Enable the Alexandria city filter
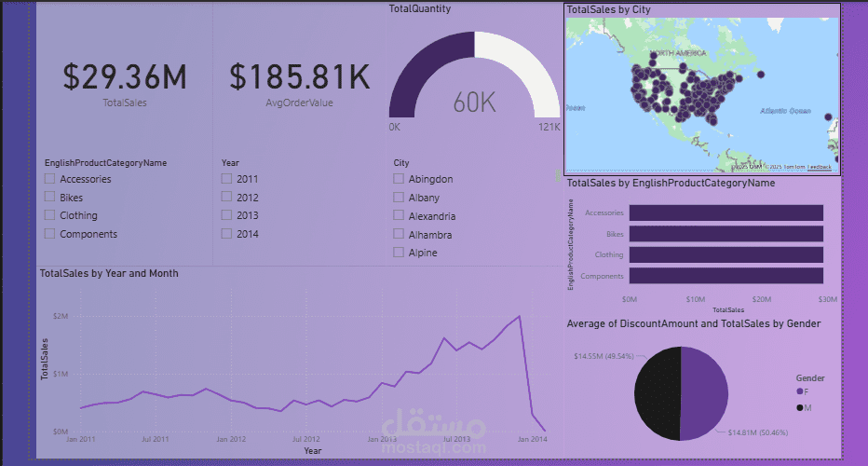The width and height of the screenshot is (868, 466). pyautogui.click(x=399, y=215)
